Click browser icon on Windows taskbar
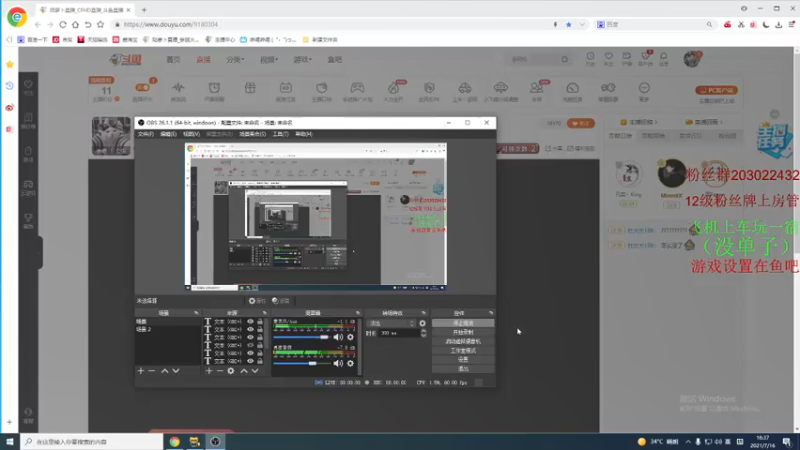 tap(174, 442)
